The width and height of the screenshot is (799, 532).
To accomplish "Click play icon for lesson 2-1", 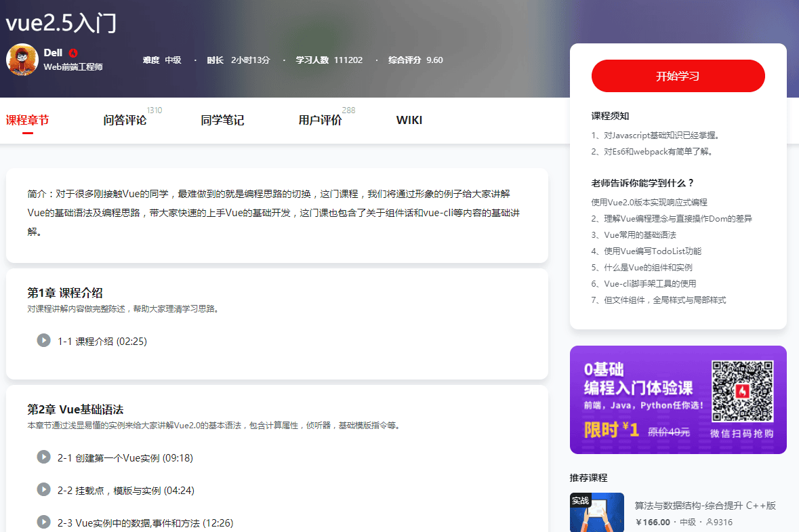I will (x=43, y=457).
